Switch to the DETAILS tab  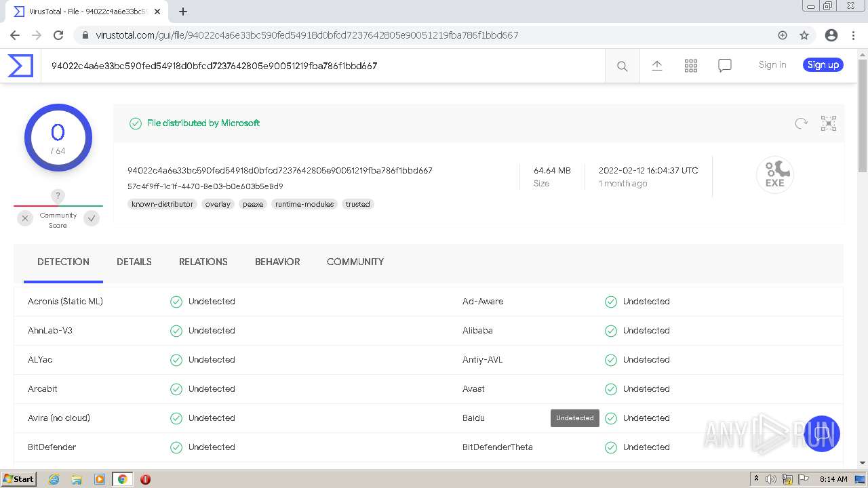click(x=134, y=262)
